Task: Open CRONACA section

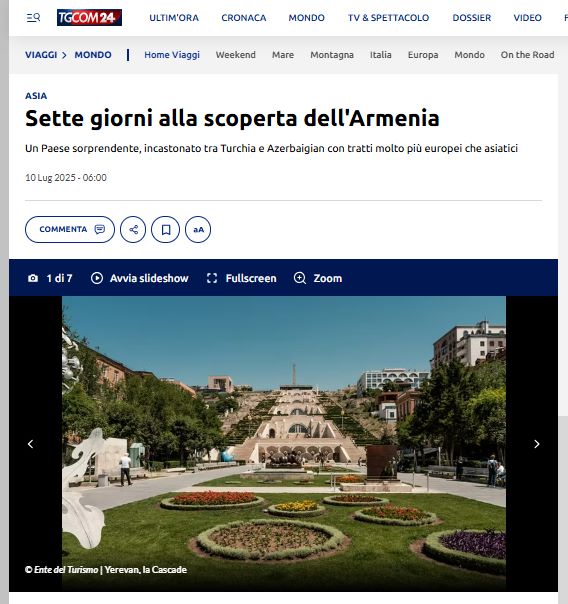Action: (x=244, y=18)
